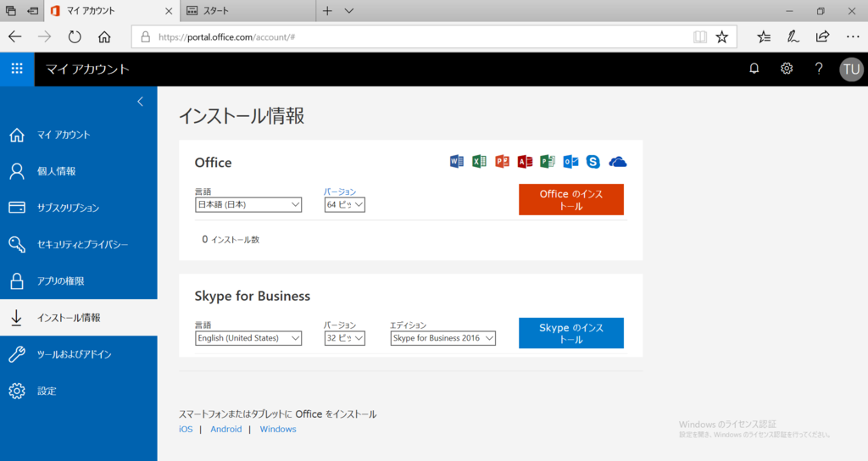Image resolution: width=868 pixels, height=461 pixels.
Task: Open the app launcher waffle icon
Action: tap(17, 69)
